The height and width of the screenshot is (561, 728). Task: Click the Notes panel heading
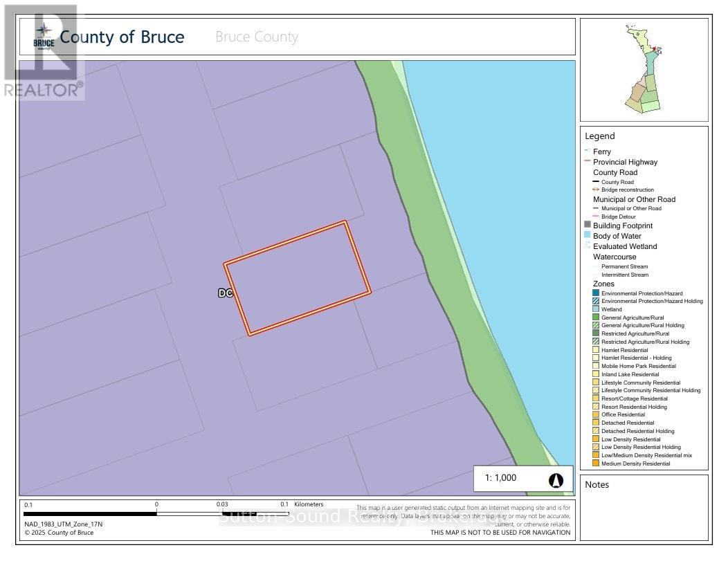coord(597,484)
